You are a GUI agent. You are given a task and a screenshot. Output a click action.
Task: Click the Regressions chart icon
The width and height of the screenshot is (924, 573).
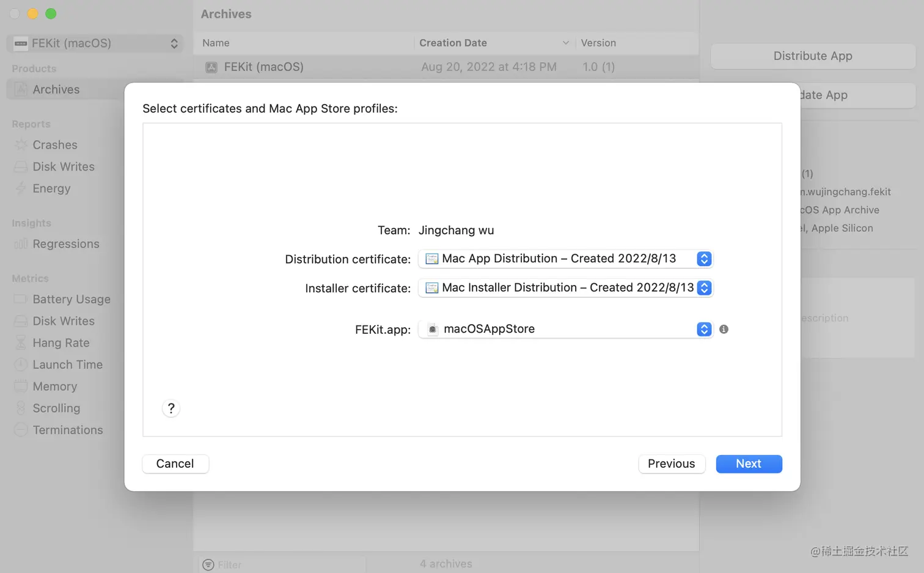click(x=21, y=244)
